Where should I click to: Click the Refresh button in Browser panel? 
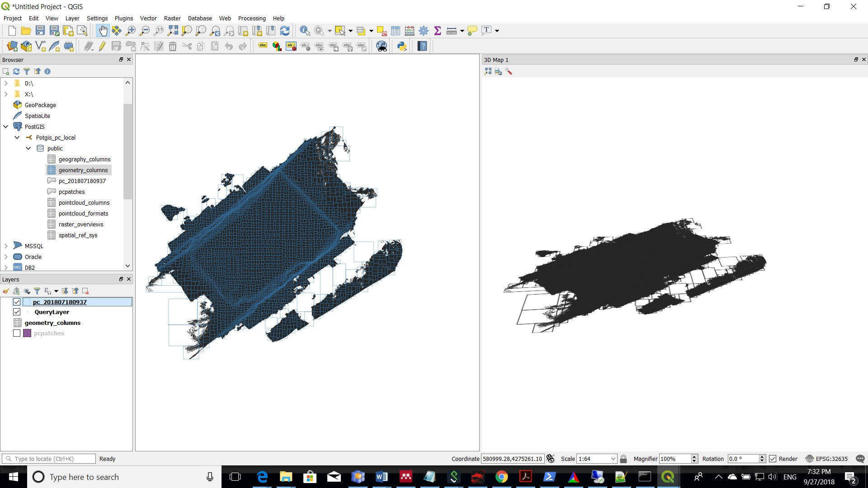click(16, 71)
